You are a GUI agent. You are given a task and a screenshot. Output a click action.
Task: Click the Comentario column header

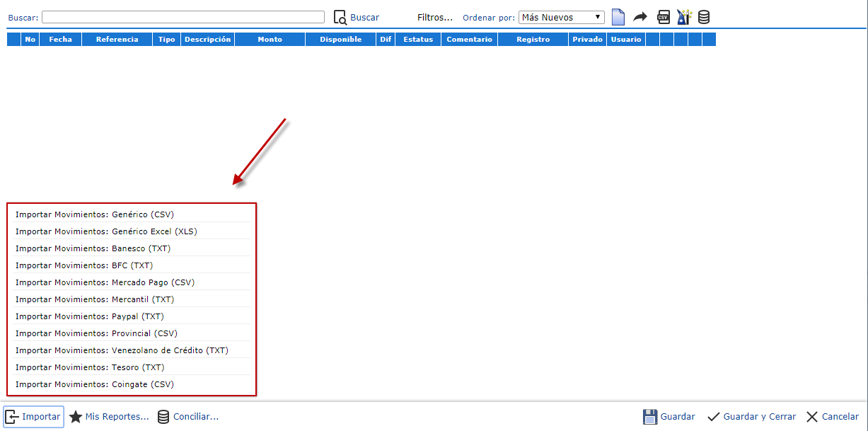click(x=469, y=40)
